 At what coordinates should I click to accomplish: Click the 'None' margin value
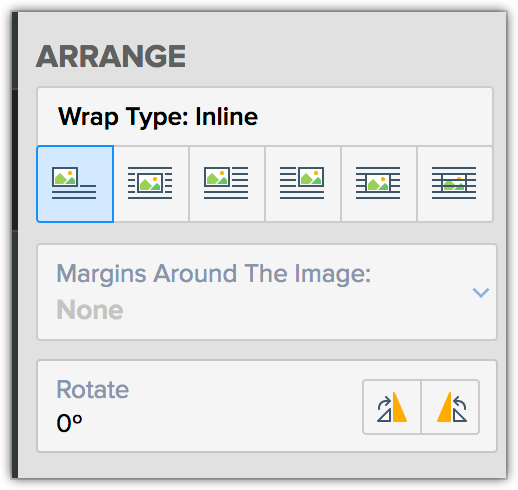[90, 310]
